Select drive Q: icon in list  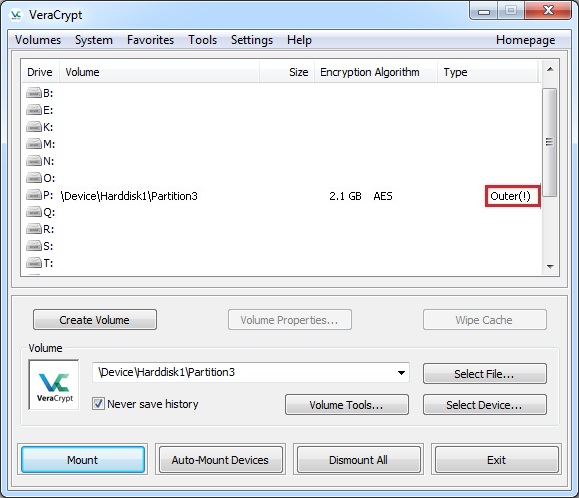coord(34,212)
